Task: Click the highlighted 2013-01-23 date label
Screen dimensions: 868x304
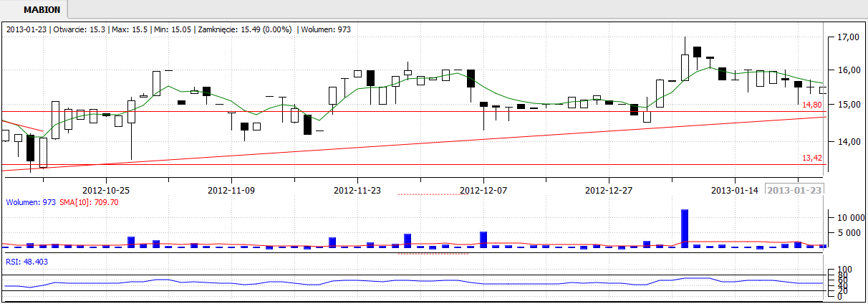Action: [794, 190]
